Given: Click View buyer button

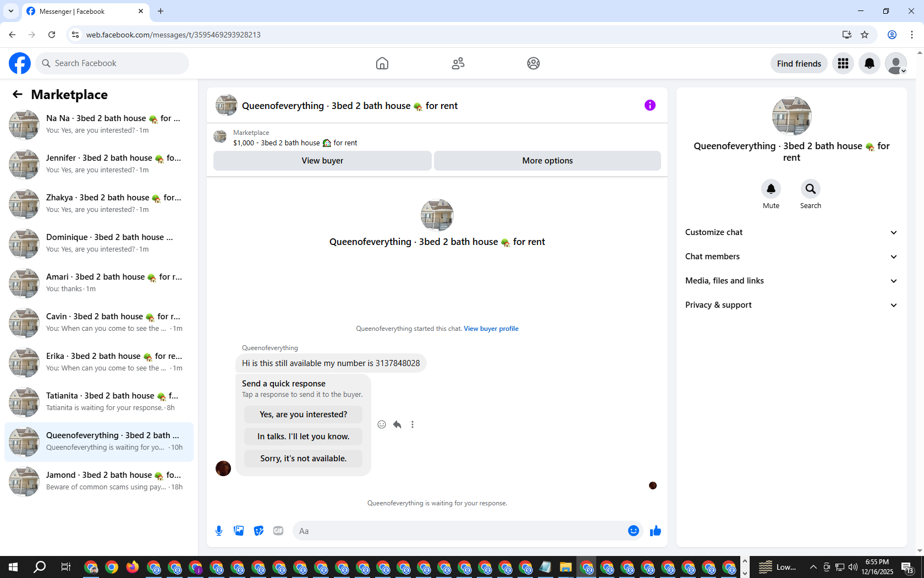Looking at the screenshot, I should [x=322, y=161].
